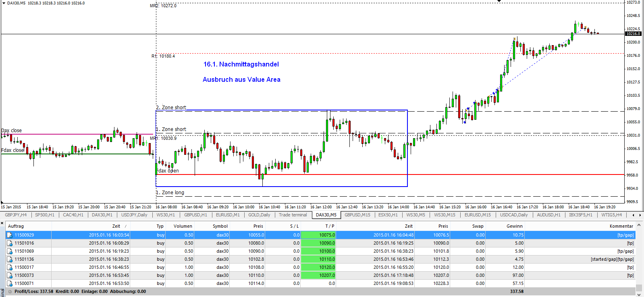Click the '2. Zone short' chart label

(x=171, y=108)
